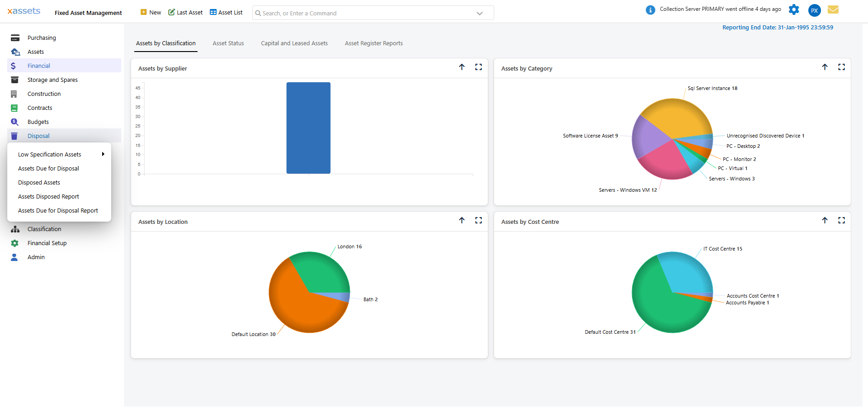
Task: Open the Purchasing sidebar section
Action: (42, 38)
